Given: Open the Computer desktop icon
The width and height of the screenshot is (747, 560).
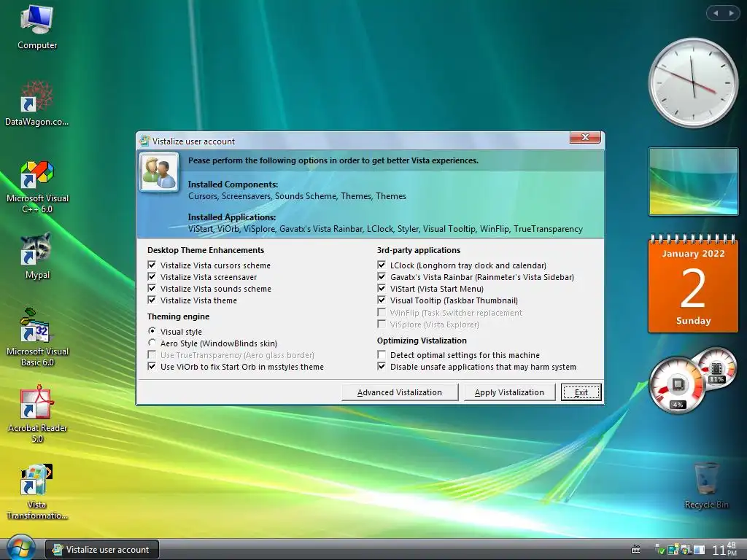Looking at the screenshot, I should (36, 27).
